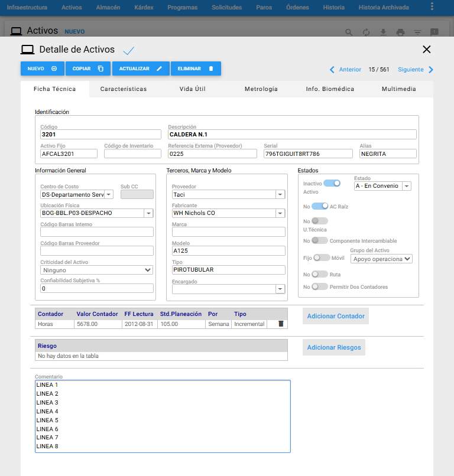
Task: Open the Criticidad del Activo dropdown
Action: 96,270
